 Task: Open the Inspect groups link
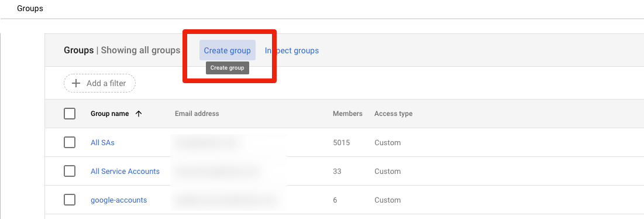(x=292, y=50)
